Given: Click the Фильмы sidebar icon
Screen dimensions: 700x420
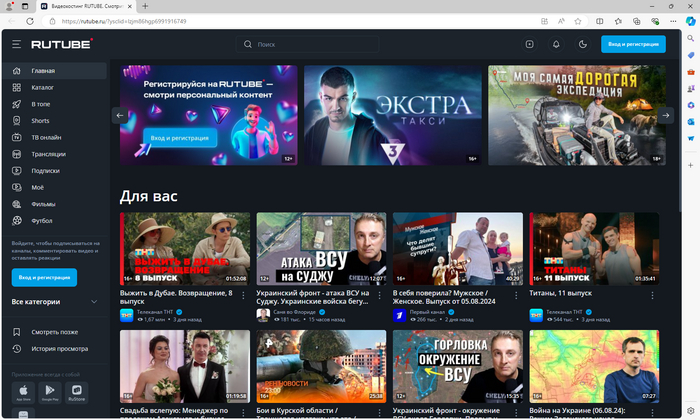Looking at the screenshot, I should tap(17, 204).
